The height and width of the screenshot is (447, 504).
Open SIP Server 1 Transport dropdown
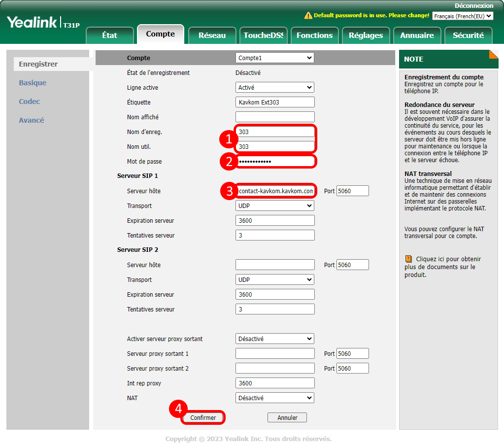[274, 206]
